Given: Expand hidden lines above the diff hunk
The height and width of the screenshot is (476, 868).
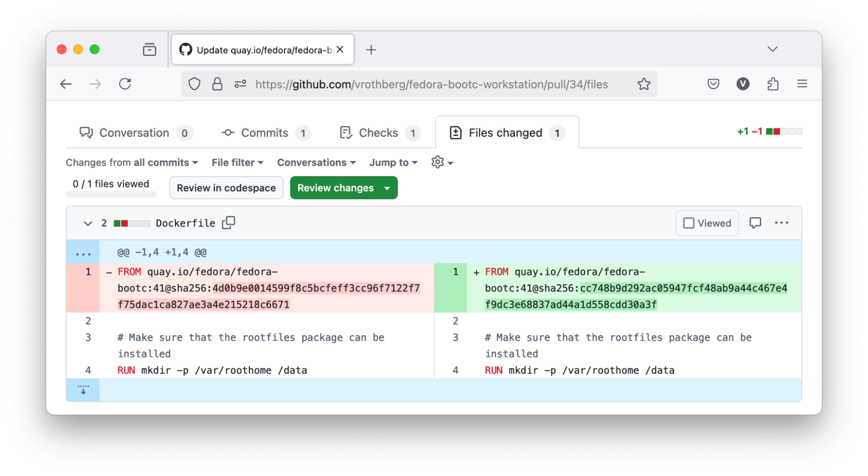Looking at the screenshot, I should [83, 252].
